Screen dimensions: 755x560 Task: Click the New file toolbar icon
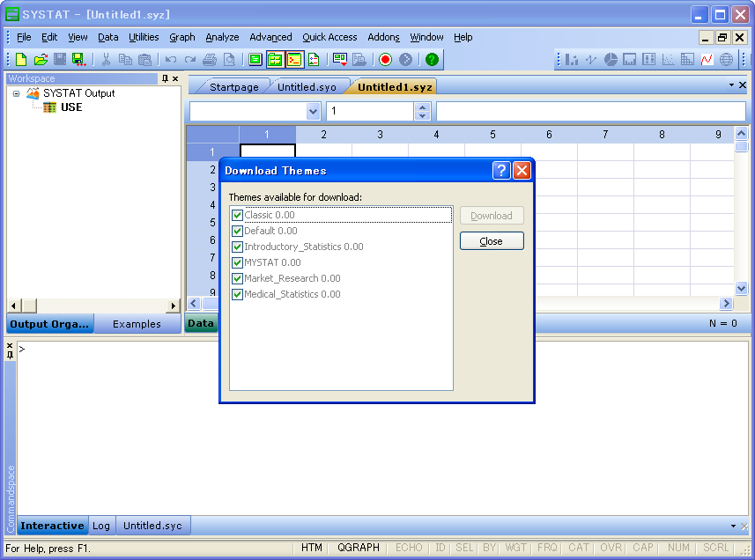tap(21, 59)
